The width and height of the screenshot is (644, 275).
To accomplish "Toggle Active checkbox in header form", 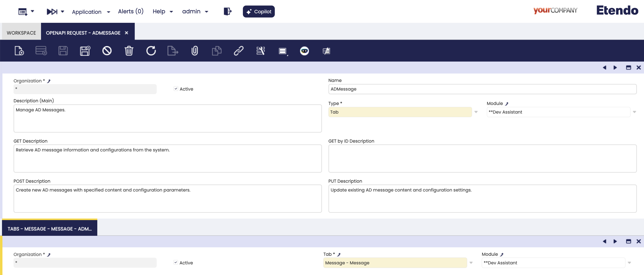I will [176, 89].
